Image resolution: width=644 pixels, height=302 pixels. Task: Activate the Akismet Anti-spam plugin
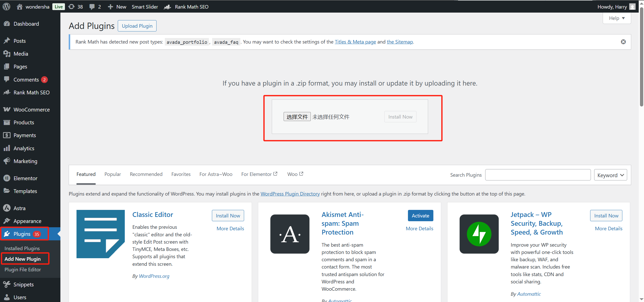click(420, 216)
